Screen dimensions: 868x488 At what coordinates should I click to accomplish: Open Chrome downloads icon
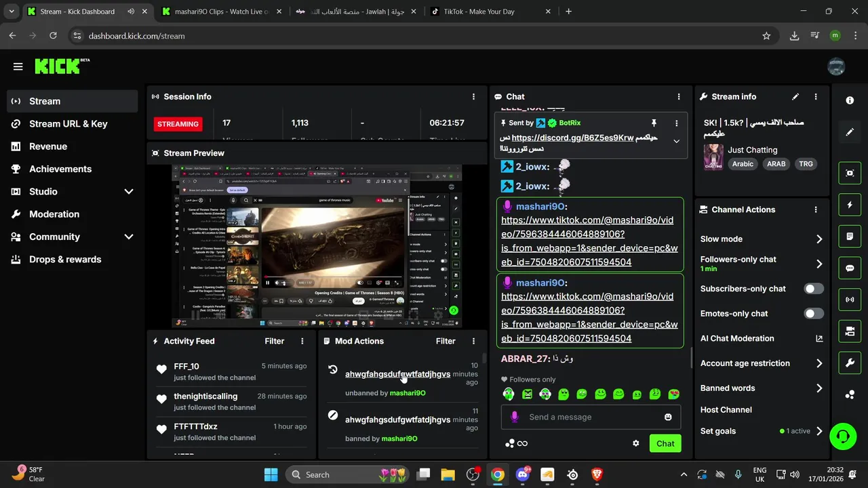(x=794, y=36)
